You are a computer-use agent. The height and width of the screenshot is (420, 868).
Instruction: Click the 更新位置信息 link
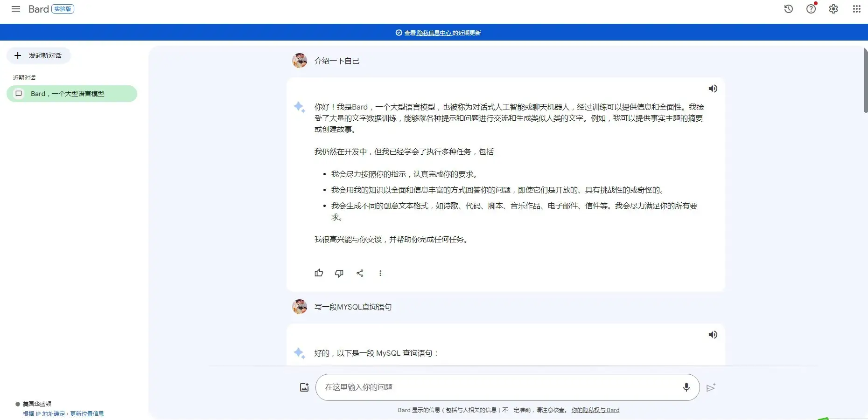tap(88, 413)
